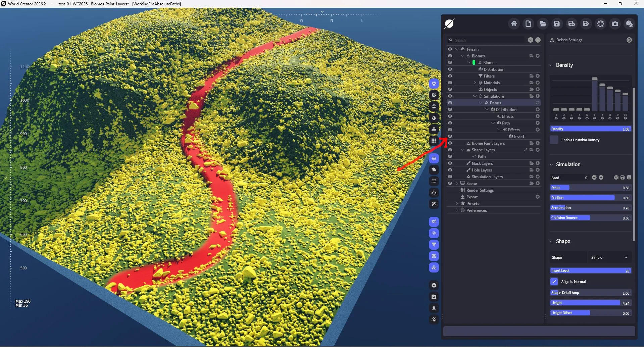Uncheck Align to Normal
Screen dimensions: 644x347
point(554,282)
